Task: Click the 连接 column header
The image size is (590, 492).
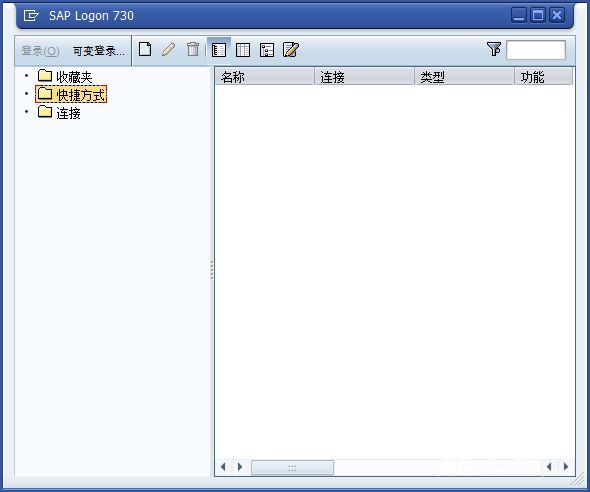Action: coord(365,77)
